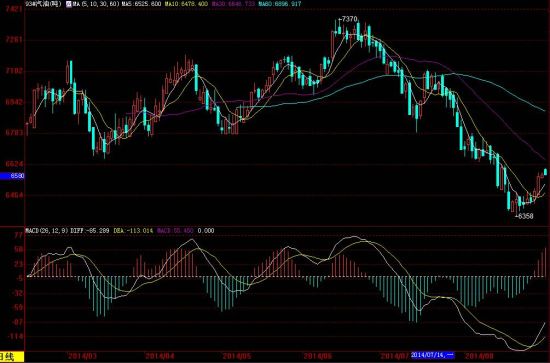Screen dimensions: 550x363
Task: Click the purple MA30 value label
Action: 233,4
